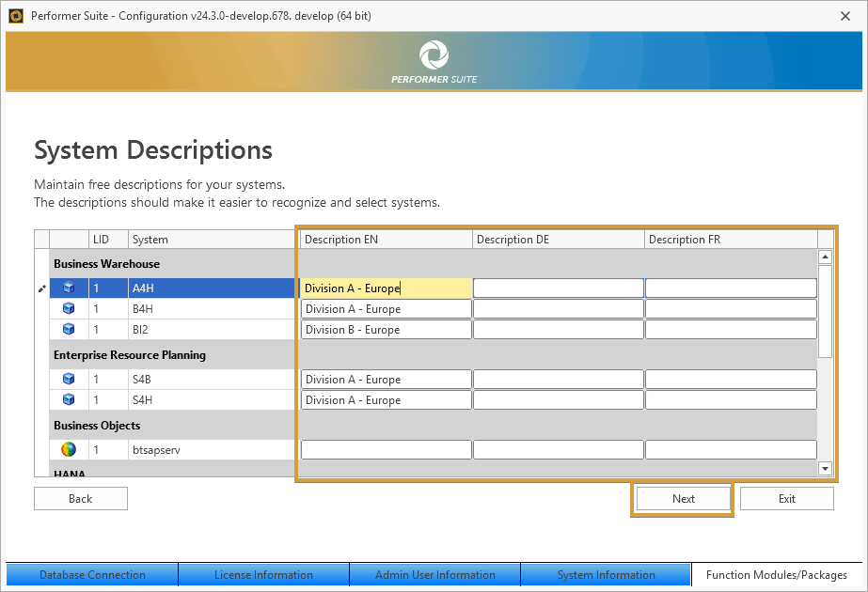Select the BI2 system cube icon
Viewport: 868px width, 592px height.
[x=68, y=329]
